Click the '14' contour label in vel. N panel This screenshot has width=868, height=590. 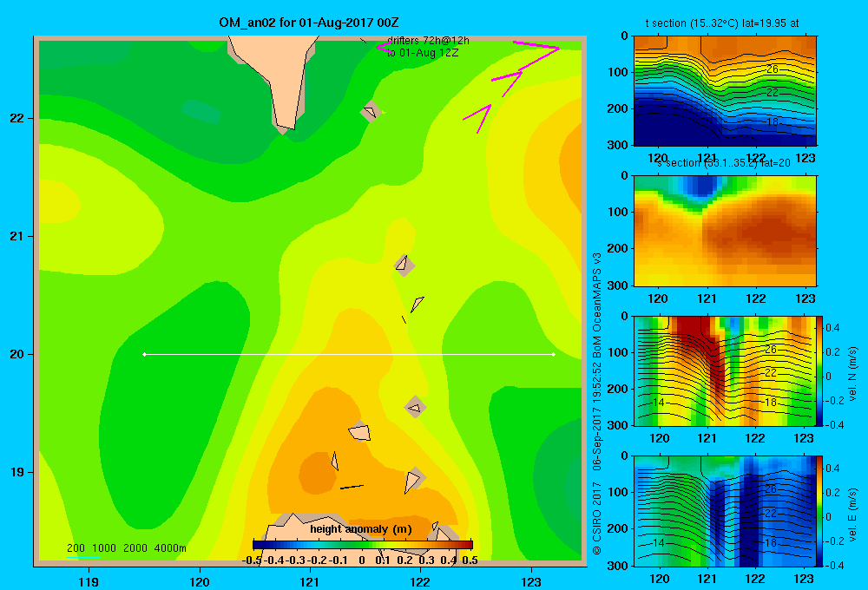[658, 403]
